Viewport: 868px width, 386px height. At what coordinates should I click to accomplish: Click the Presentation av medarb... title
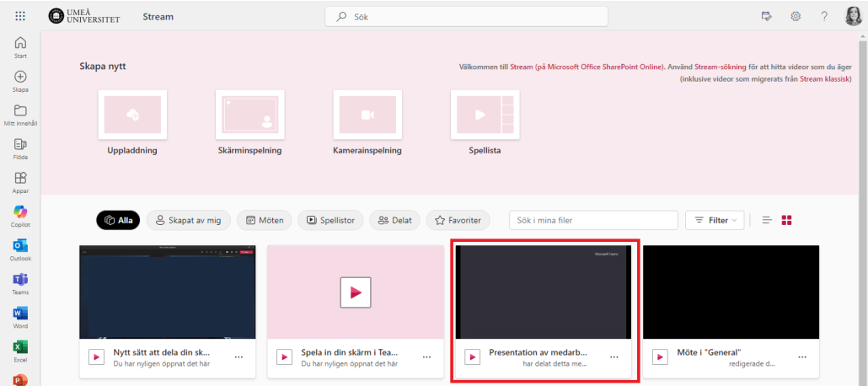[538, 352]
